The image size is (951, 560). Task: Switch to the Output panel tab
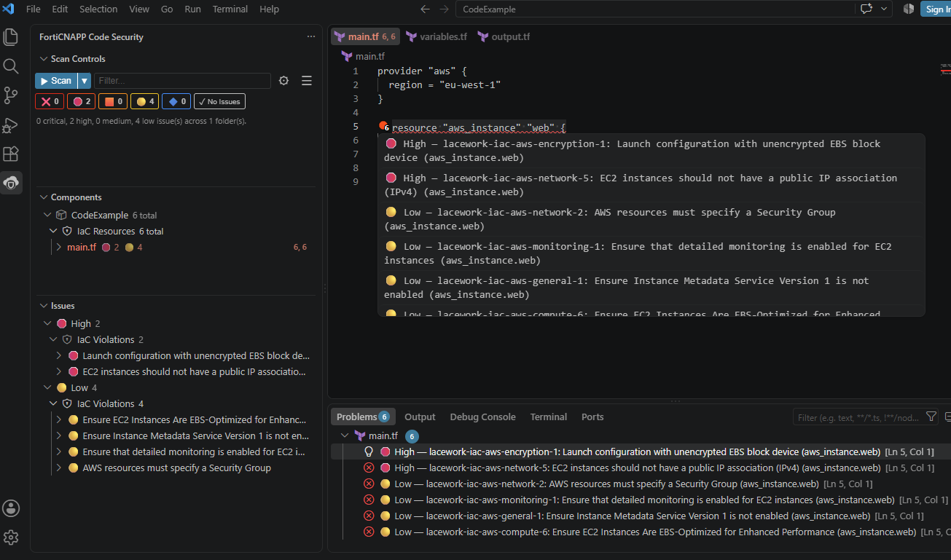(420, 417)
